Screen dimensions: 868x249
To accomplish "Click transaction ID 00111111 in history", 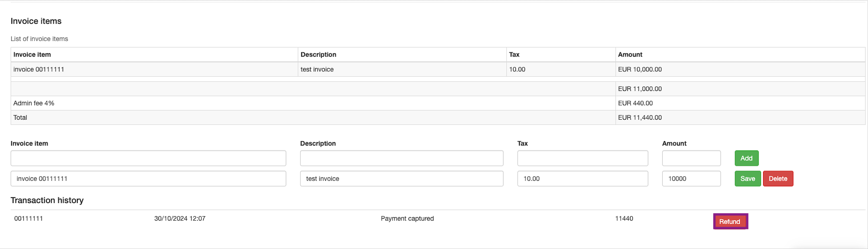I will point(29,219).
